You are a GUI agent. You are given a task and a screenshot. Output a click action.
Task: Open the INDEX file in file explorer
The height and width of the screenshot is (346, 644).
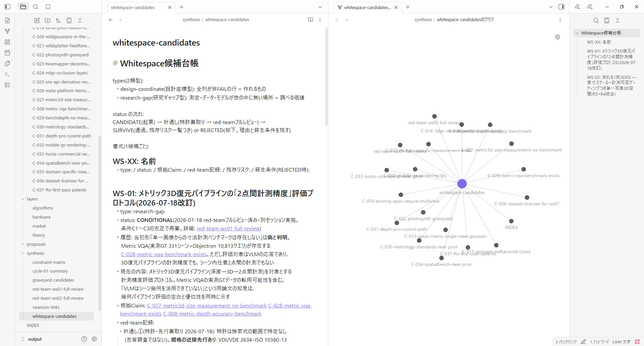(x=33, y=326)
